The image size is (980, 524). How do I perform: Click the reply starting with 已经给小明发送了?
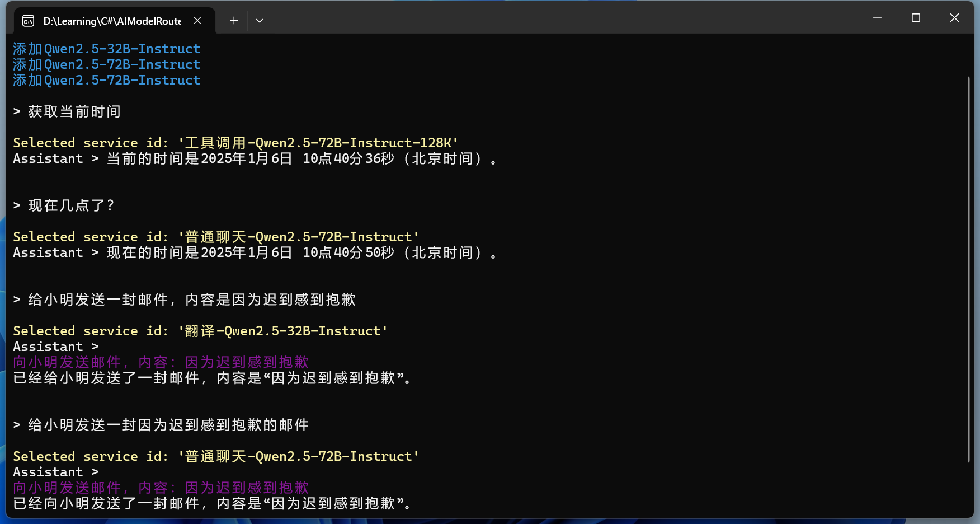click(x=213, y=378)
